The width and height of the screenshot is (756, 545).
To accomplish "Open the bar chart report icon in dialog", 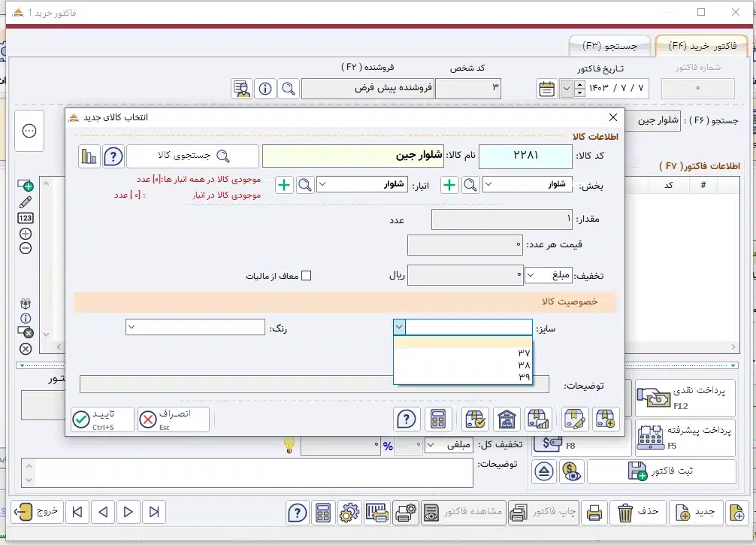I will (89, 156).
